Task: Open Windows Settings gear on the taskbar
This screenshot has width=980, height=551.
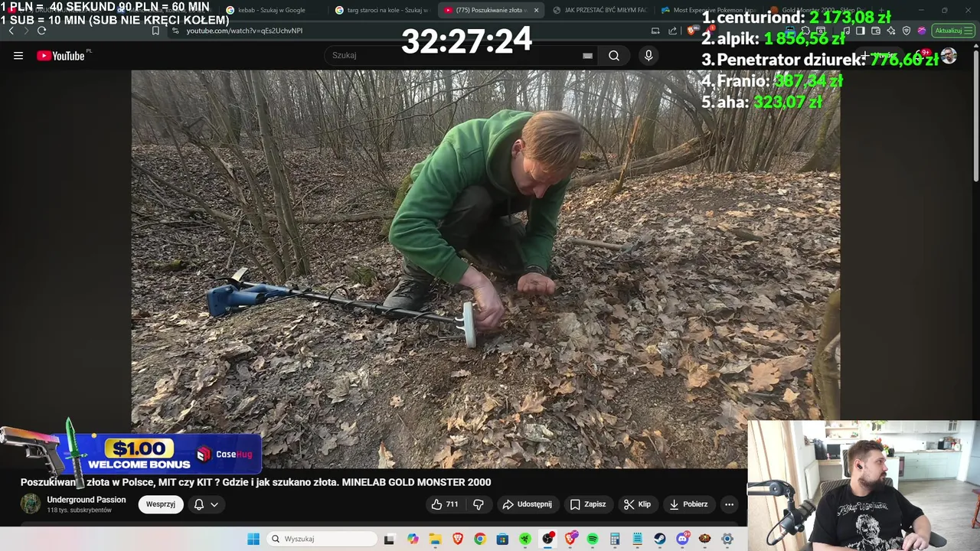Action: (x=727, y=539)
